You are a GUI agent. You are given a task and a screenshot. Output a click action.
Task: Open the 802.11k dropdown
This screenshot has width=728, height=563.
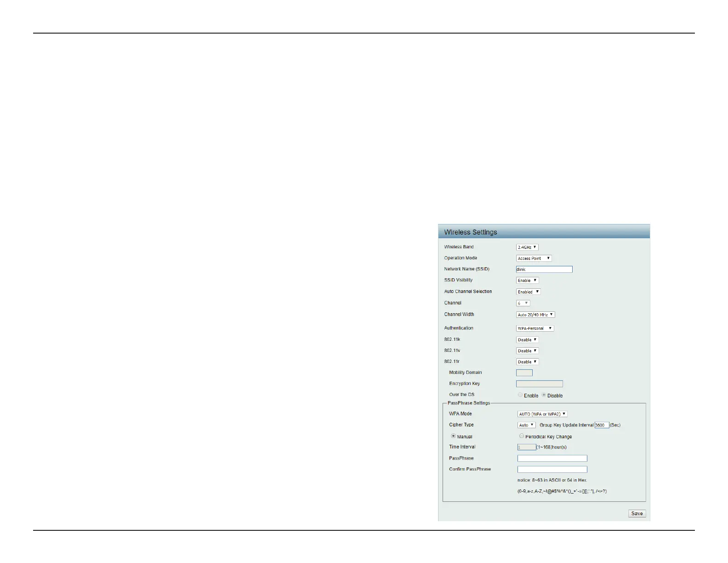[x=527, y=339]
